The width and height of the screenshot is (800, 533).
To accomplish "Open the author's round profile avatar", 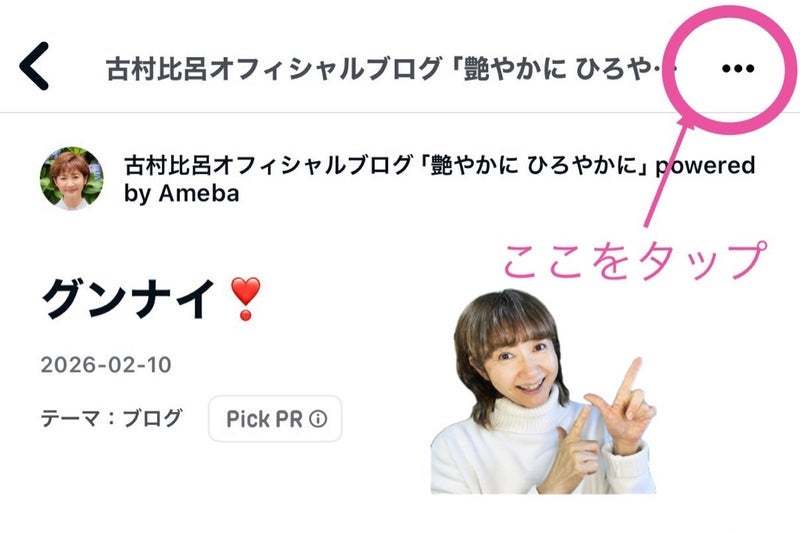I will [71, 179].
